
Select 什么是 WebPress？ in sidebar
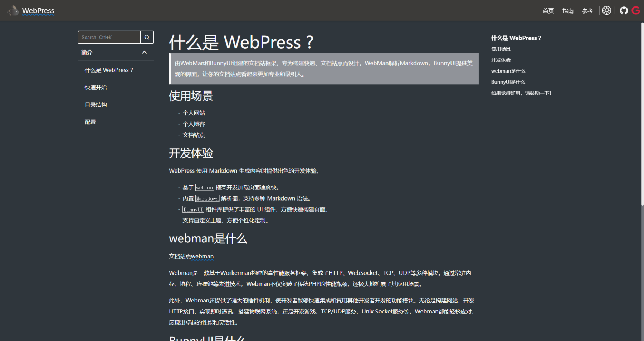coord(109,70)
